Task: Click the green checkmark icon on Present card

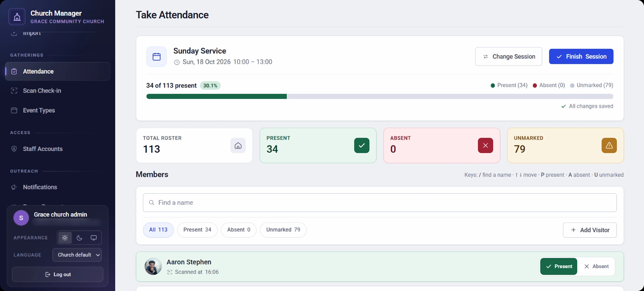Action: 361,145
